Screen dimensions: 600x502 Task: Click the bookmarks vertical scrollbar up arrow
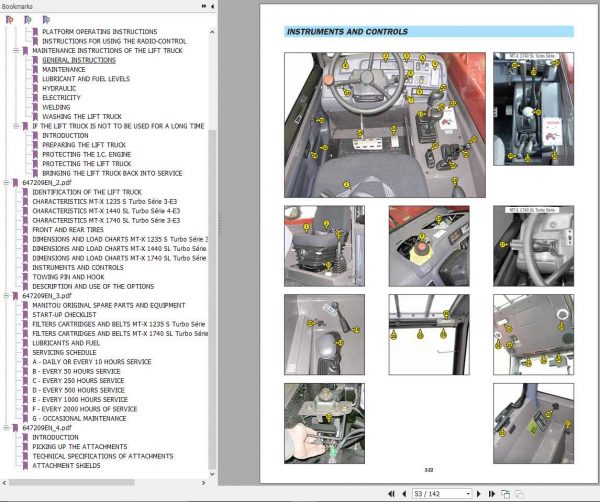[212, 32]
